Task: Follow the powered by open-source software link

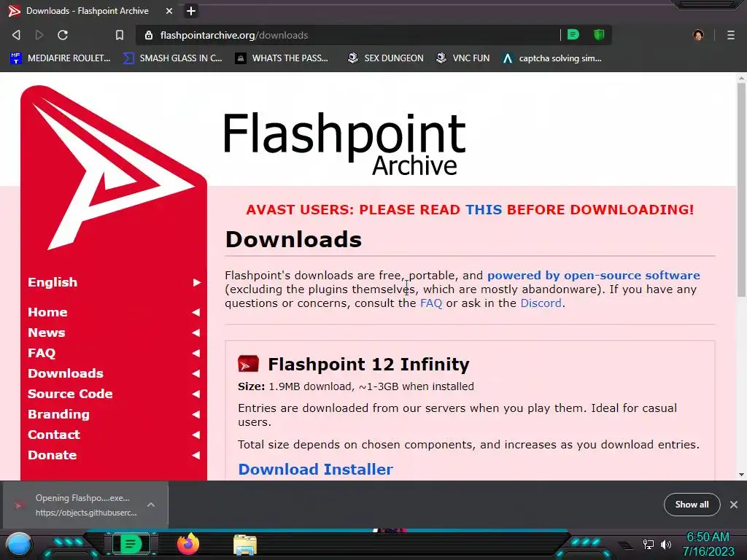Action: (594, 275)
